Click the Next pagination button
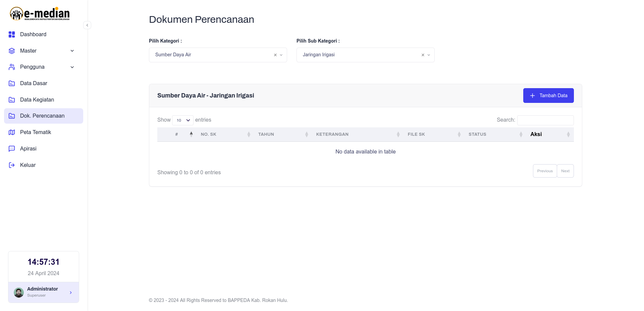 (x=566, y=171)
